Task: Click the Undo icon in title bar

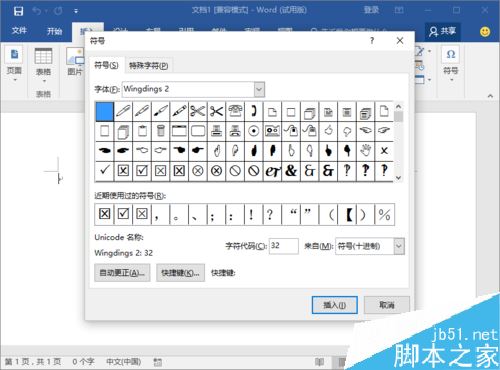Action: [37, 11]
